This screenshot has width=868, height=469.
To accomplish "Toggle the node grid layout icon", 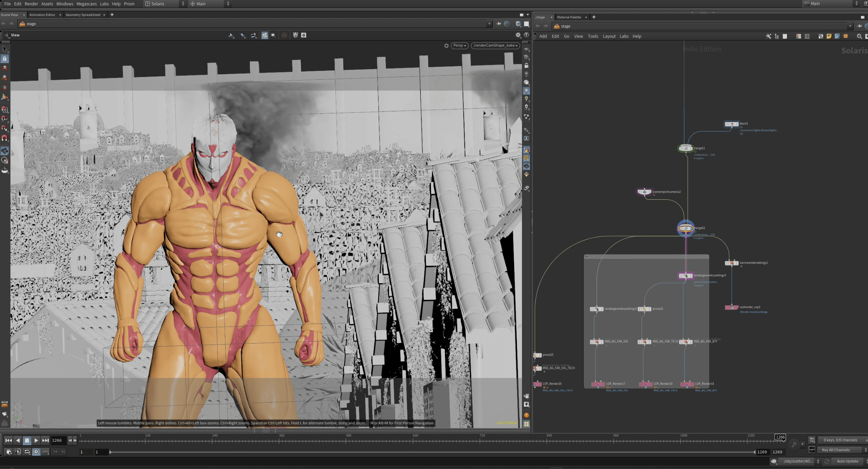I will [x=807, y=36].
